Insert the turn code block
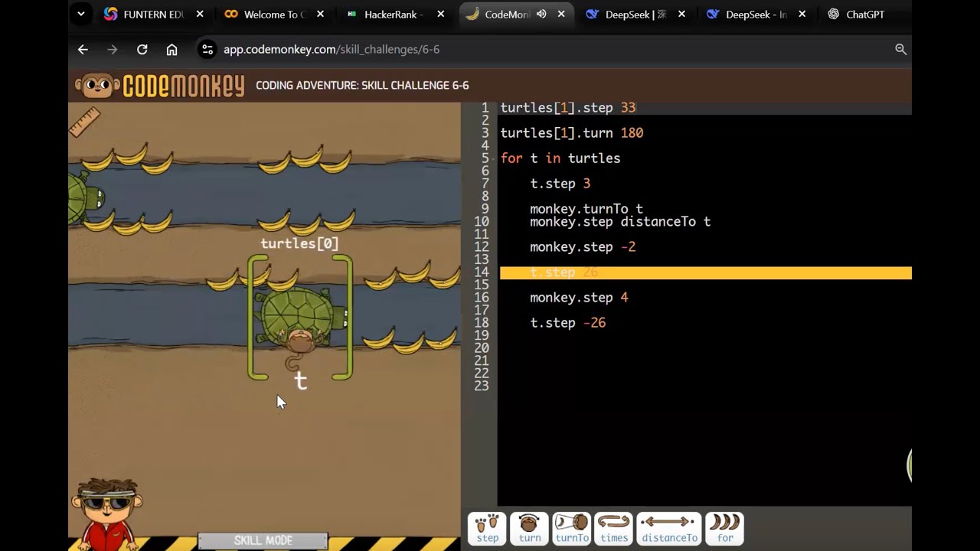 point(529,529)
